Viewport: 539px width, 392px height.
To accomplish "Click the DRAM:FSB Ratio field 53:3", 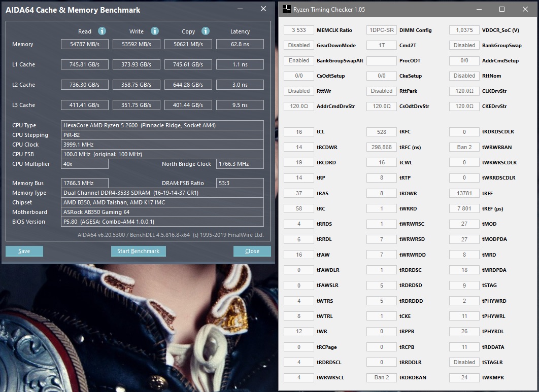I will click(240, 183).
